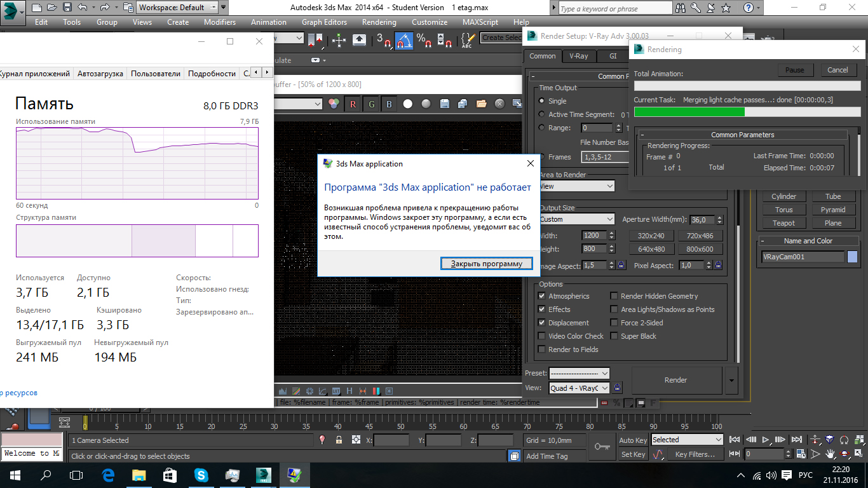Open the Rendering menu

(x=379, y=22)
